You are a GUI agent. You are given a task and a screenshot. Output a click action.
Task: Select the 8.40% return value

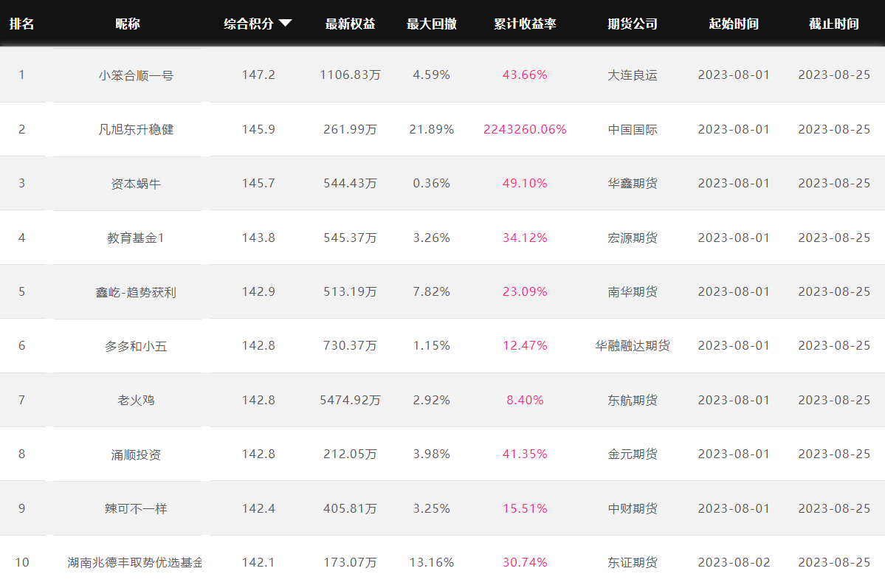[x=525, y=400]
